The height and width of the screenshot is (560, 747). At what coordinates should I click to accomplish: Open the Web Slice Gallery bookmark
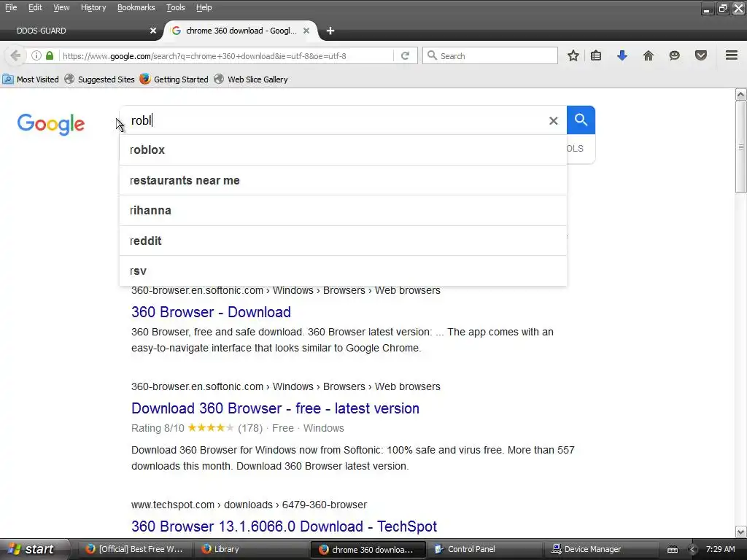tap(252, 79)
